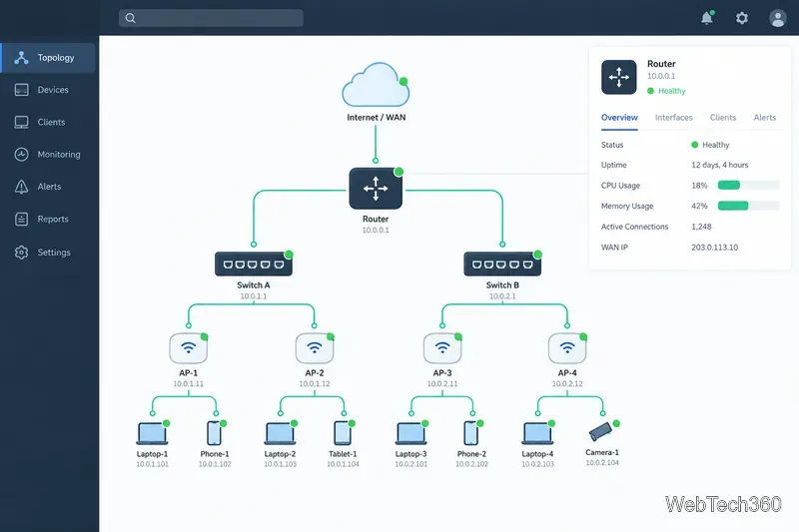Click the Phone-2 address 10.0.2.102
This screenshot has height=532, width=799.
(x=471, y=464)
